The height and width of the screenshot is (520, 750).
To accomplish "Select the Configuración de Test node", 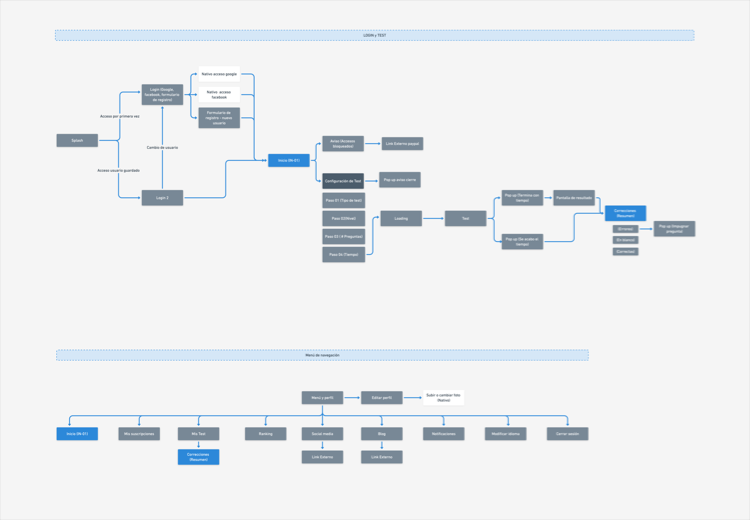I will click(342, 181).
